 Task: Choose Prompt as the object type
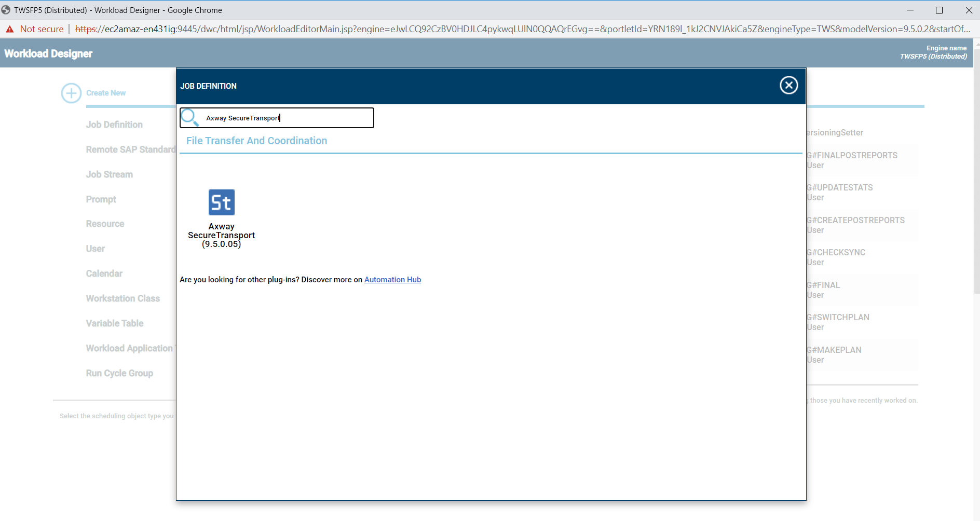[101, 199]
